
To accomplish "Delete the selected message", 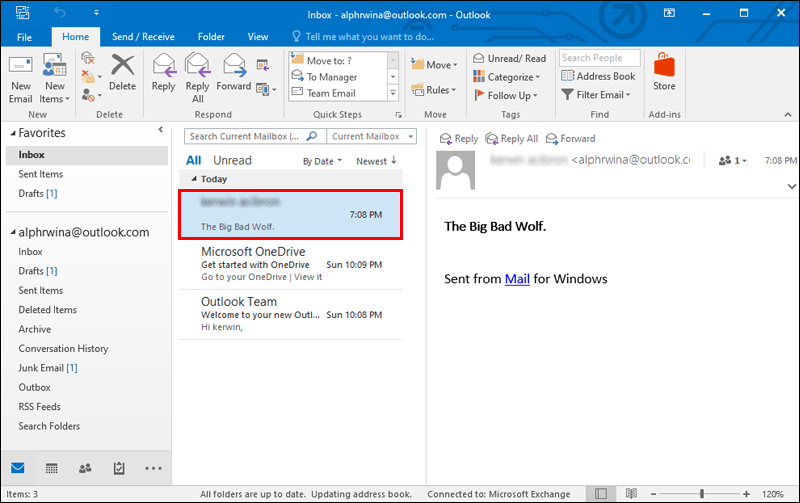I will [x=122, y=73].
